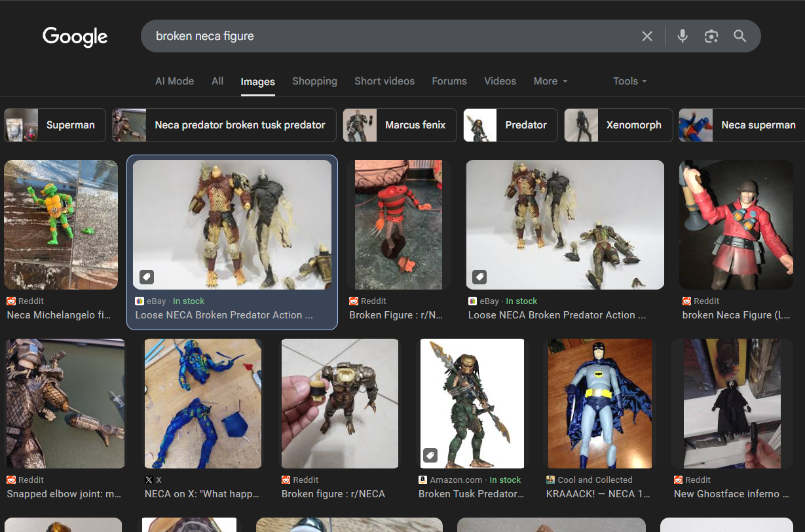Open 'Broken figure : r/NECA' result title

point(333,494)
